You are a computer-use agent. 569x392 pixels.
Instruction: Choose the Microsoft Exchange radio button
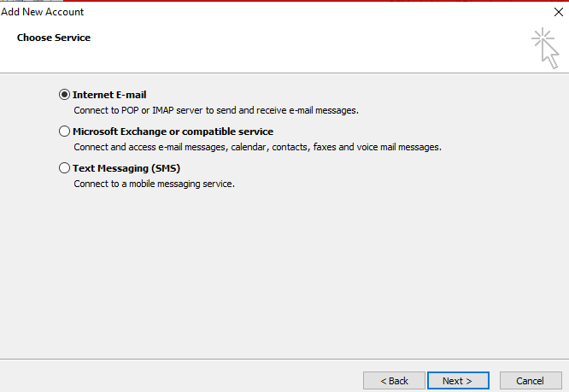[x=64, y=132]
